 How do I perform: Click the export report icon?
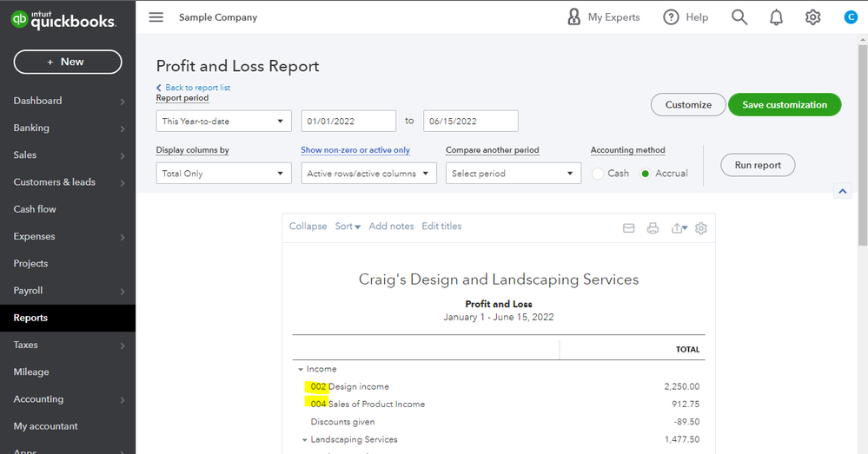pos(679,228)
